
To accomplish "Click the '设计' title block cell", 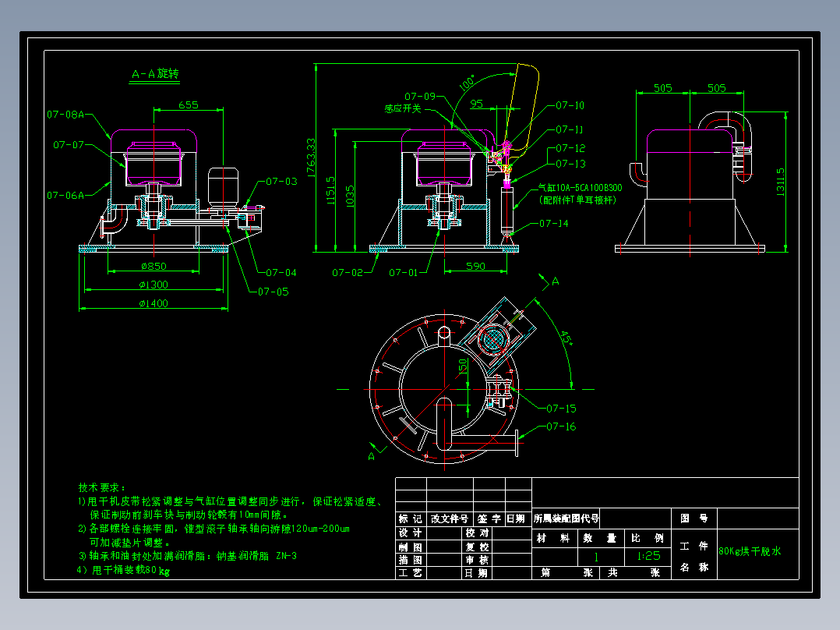I will (x=411, y=533).
